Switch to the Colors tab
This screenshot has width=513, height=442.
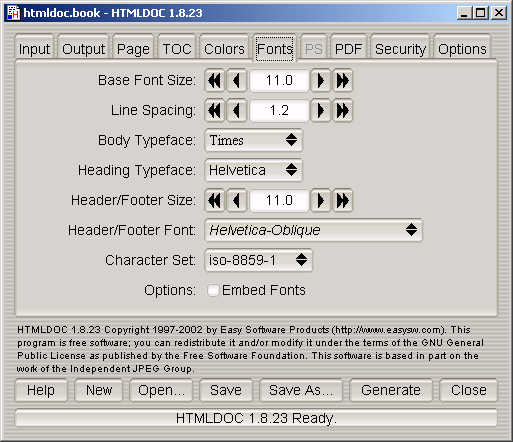click(x=224, y=49)
